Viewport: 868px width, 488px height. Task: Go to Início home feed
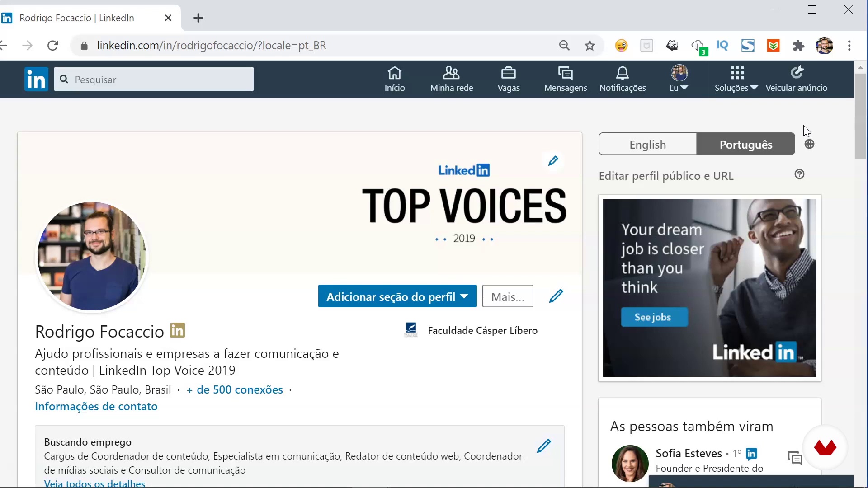click(x=395, y=79)
